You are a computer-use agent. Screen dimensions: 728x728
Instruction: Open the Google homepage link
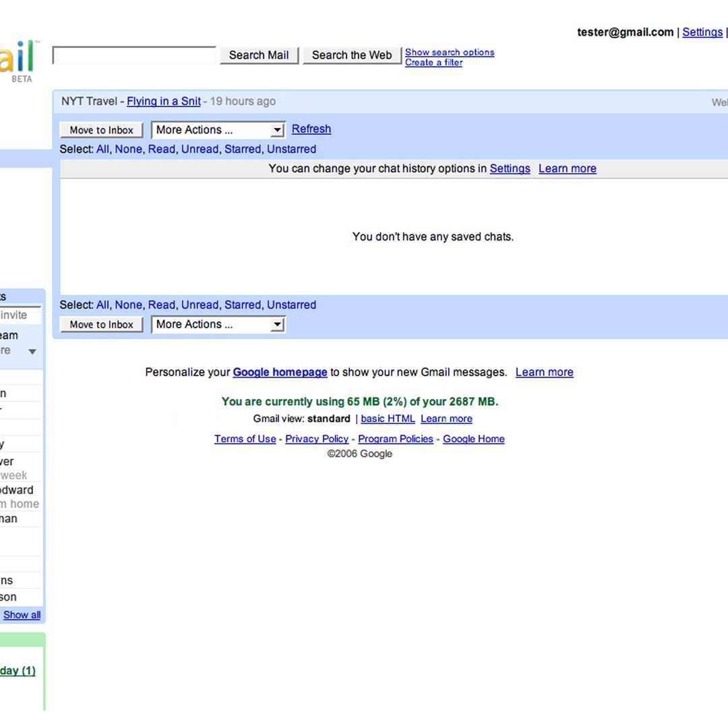pos(280,372)
